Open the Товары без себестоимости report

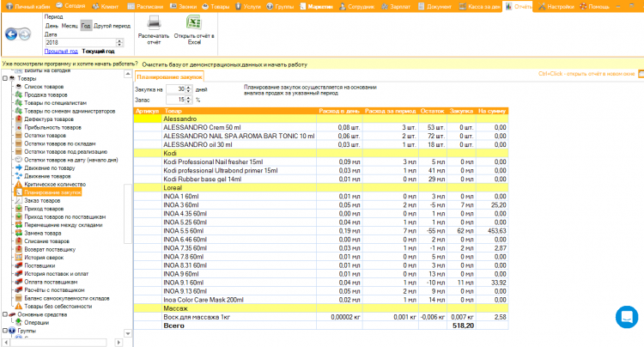pos(58,307)
